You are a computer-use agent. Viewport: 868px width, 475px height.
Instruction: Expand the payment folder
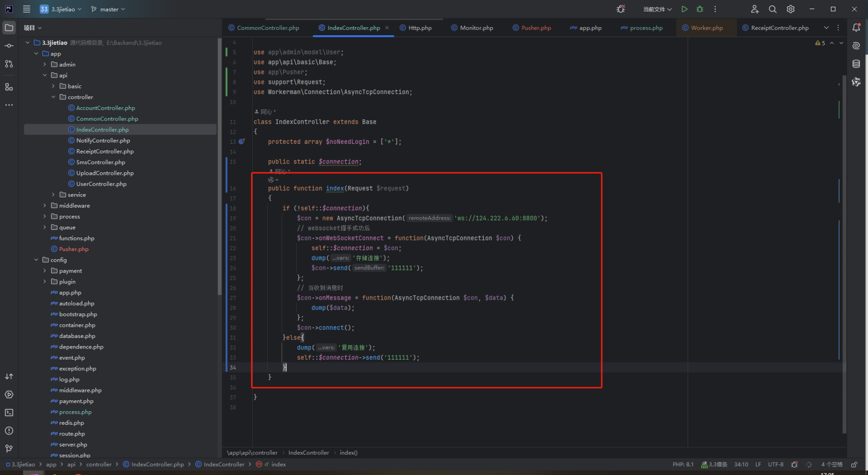45,271
